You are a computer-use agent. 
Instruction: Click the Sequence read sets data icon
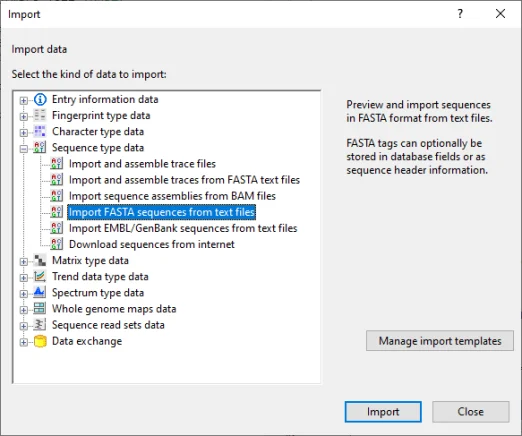coord(40,325)
